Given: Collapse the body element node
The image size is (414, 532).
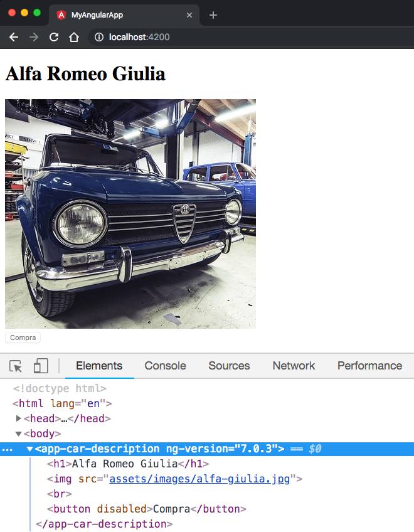Looking at the screenshot, I should tap(19, 434).
